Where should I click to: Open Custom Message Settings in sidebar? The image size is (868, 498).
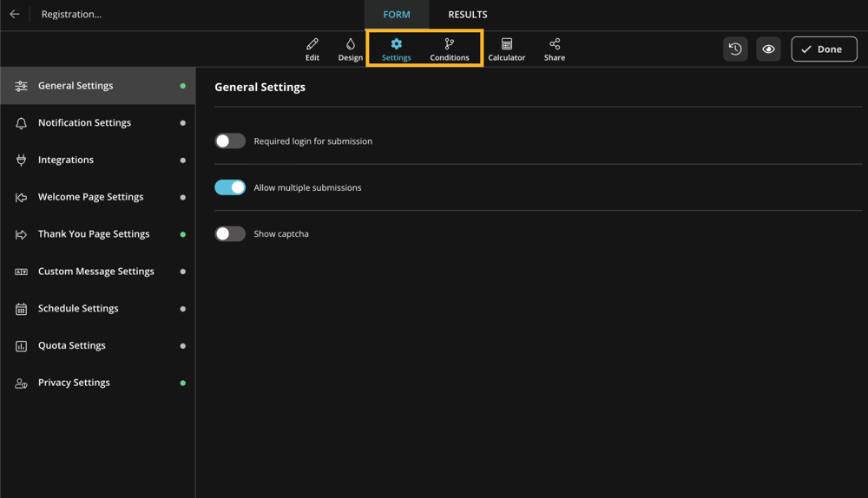point(97,272)
